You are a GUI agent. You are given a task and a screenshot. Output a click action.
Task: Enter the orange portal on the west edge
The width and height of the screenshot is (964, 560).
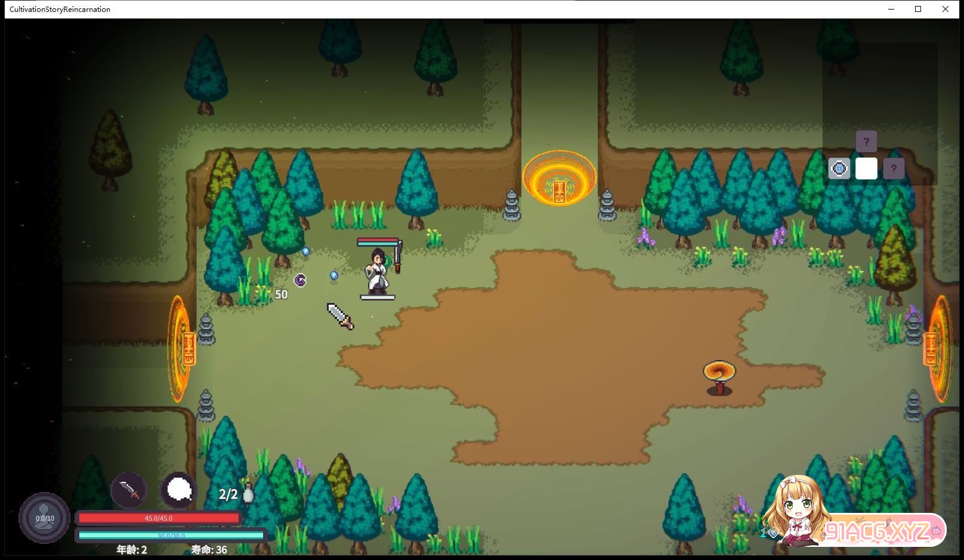[x=181, y=349]
